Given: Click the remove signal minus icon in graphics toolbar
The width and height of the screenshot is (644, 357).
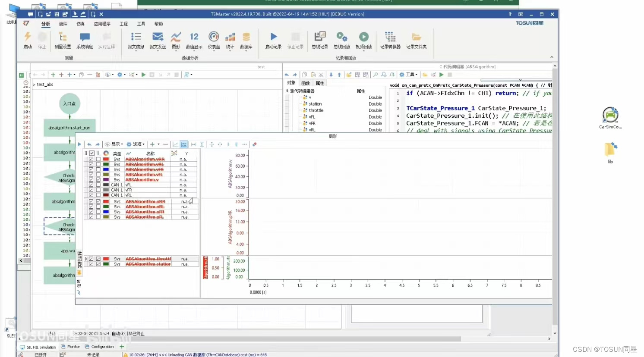Looking at the screenshot, I should tap(165, 144).
